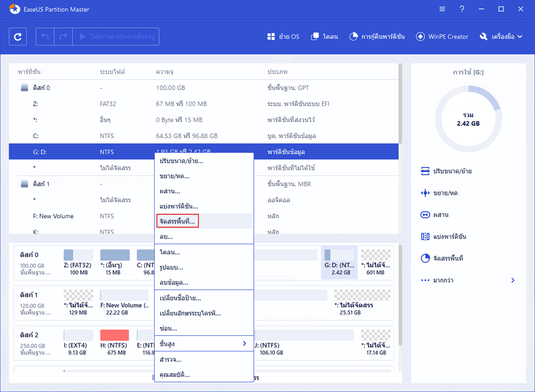
Task: Click ปรับขนาด/ย้าย in the right sidebar
Action: [446, 171]
